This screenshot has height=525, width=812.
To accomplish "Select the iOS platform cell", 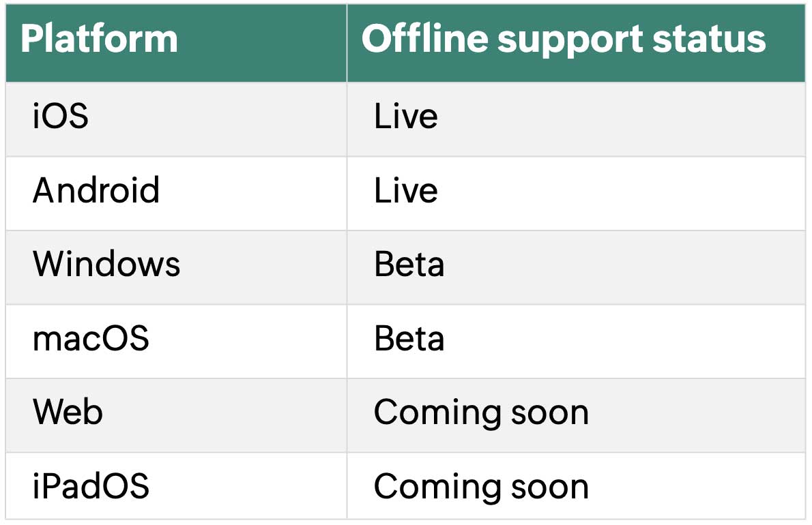I will (x=176, y=119).
